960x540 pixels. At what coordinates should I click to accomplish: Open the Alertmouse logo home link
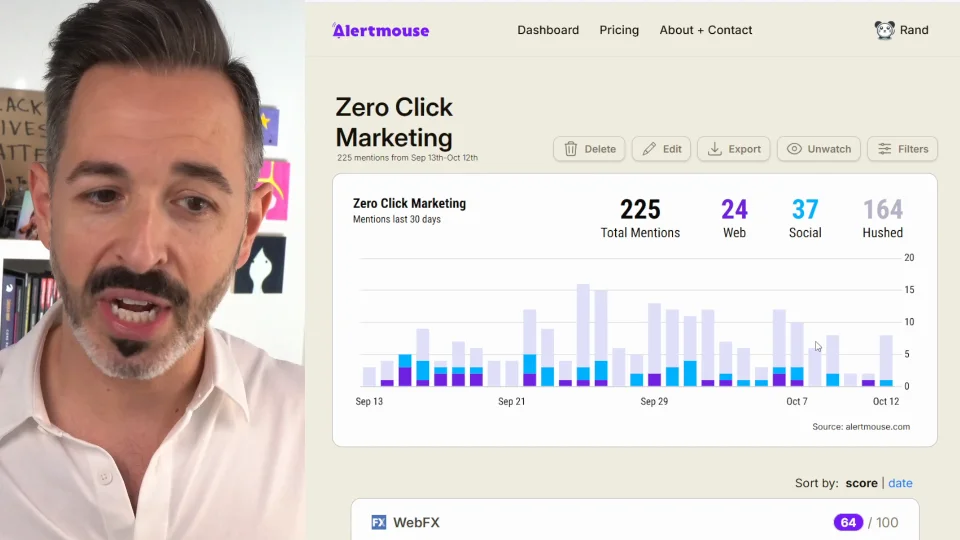coord(380,30)
